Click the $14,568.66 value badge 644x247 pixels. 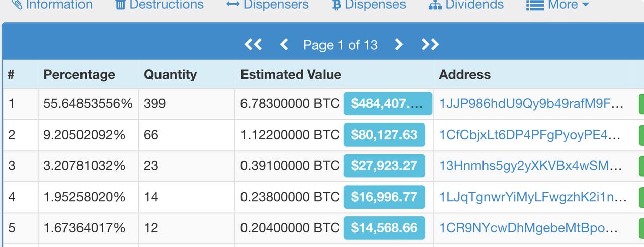384,228
